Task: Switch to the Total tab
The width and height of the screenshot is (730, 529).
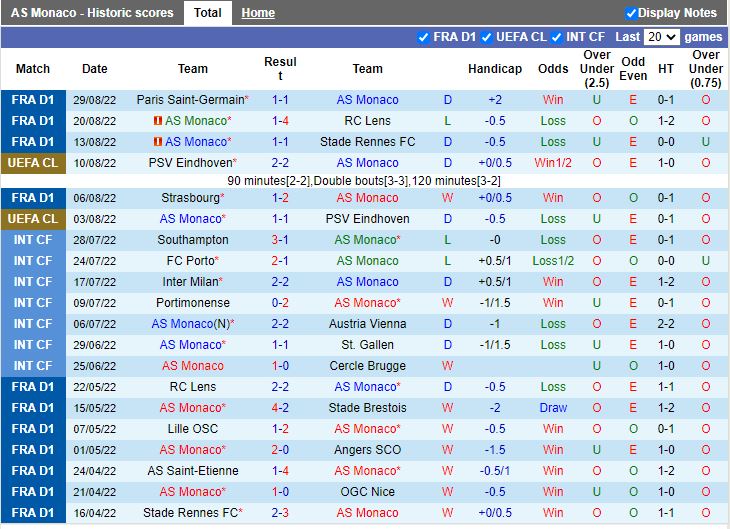Action: tap(208, 13)
